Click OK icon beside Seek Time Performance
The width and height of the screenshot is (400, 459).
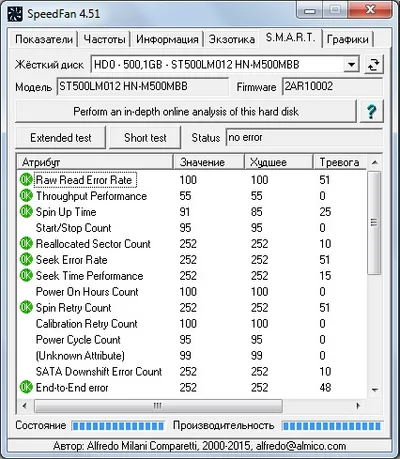[26, 276]
